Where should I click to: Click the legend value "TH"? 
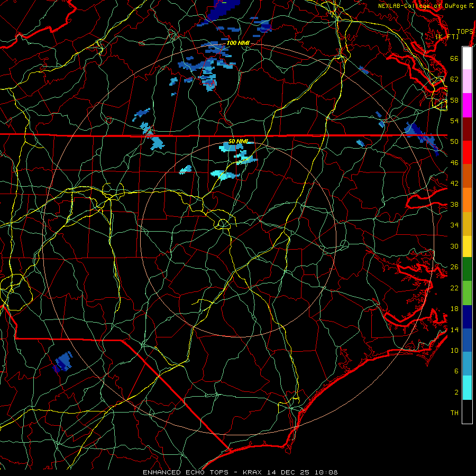pos(454,413)
